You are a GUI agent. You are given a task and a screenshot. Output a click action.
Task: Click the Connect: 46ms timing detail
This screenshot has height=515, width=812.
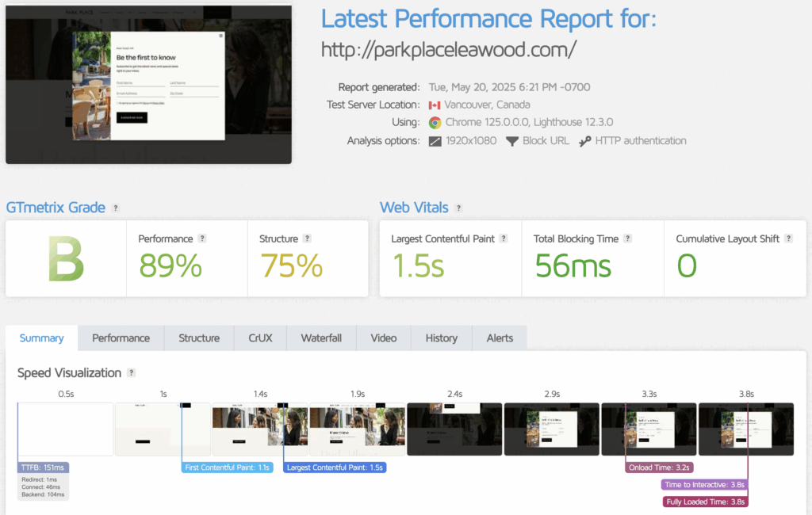tap(41, 487)
